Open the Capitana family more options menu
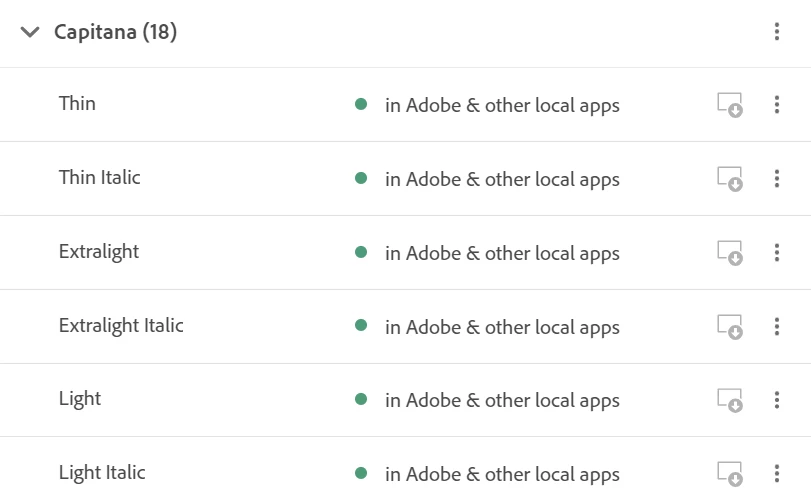 777,32
